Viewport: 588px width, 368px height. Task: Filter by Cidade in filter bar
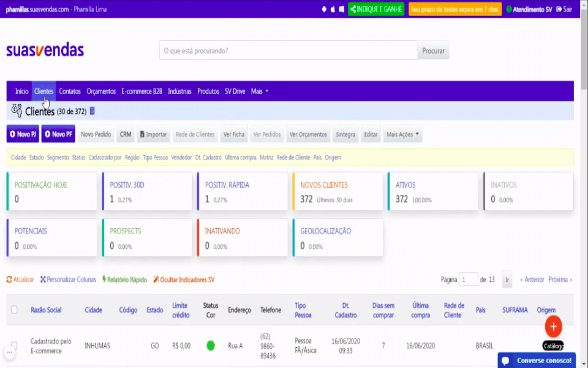tap(18, 158)
